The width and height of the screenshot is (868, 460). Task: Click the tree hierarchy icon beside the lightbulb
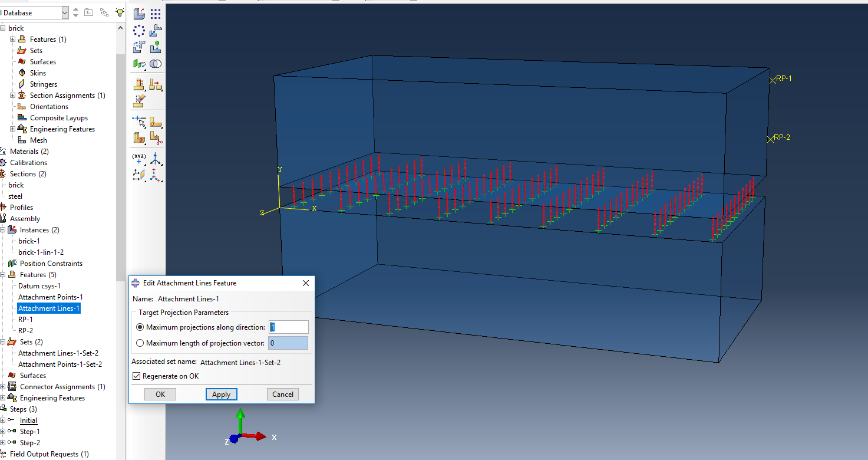point(104,12)
